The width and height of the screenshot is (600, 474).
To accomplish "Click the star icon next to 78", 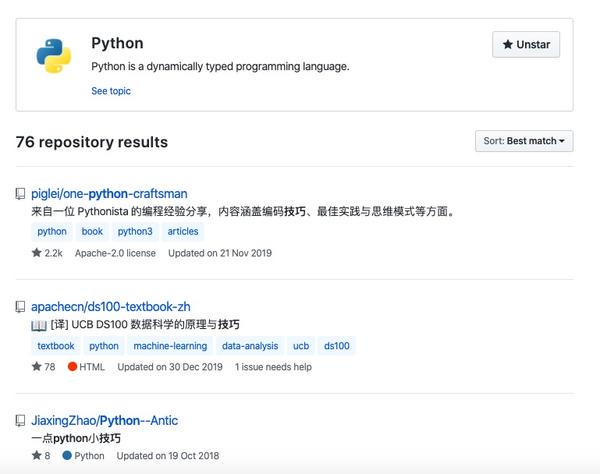I will click(x=37, y=366).
